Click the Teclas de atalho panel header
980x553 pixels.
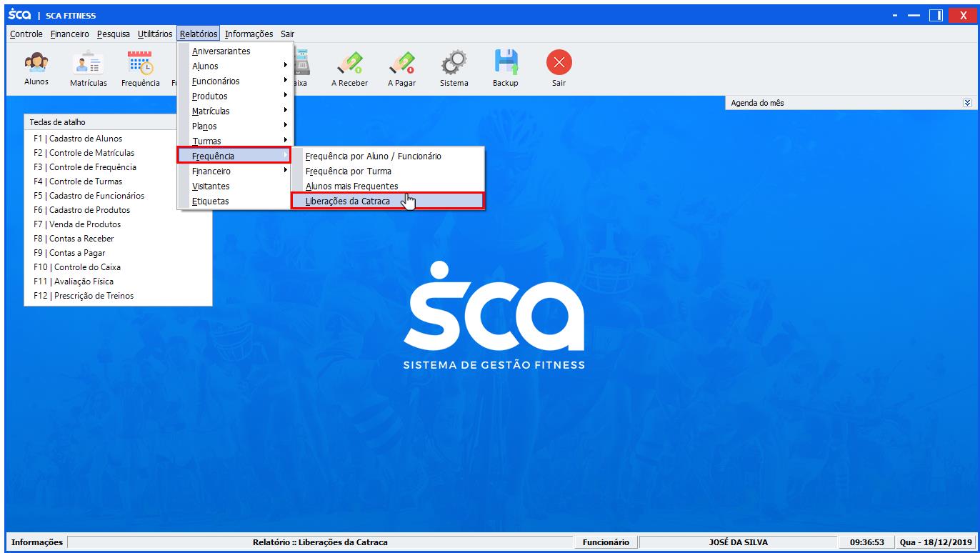[101, 122]
